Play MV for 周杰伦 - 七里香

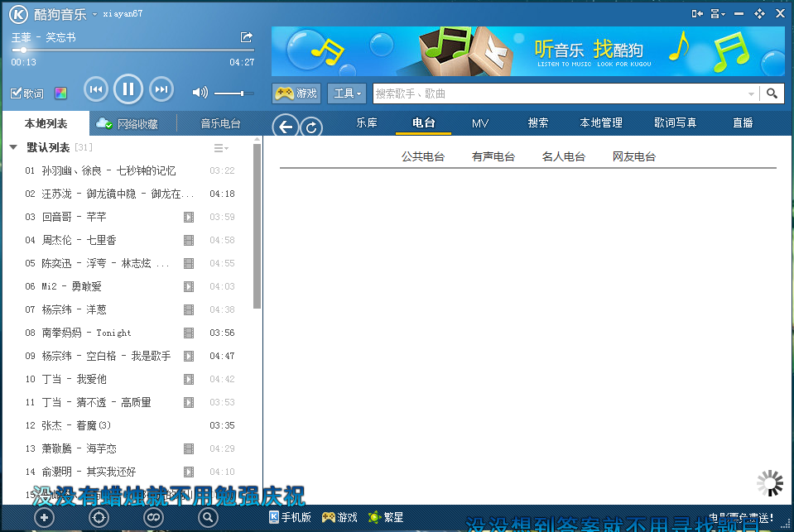click(x=189, y=241)
